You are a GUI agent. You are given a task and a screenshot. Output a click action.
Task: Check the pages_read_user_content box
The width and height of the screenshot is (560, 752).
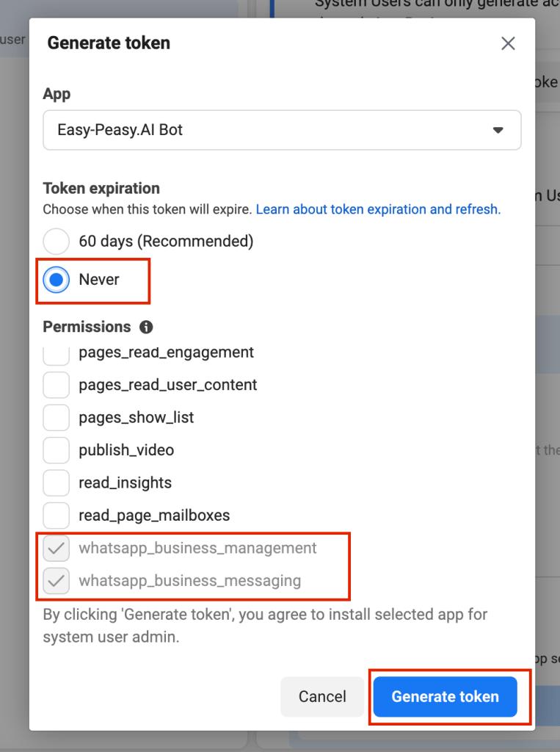[x=57, y=385]
